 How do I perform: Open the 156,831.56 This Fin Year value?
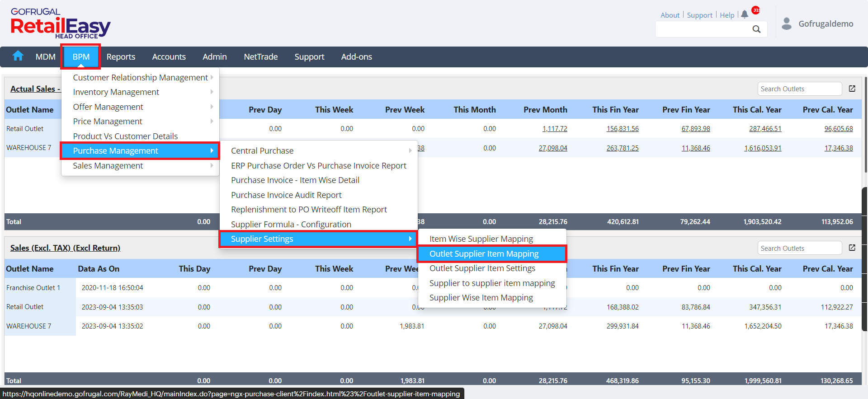point(622,129)
